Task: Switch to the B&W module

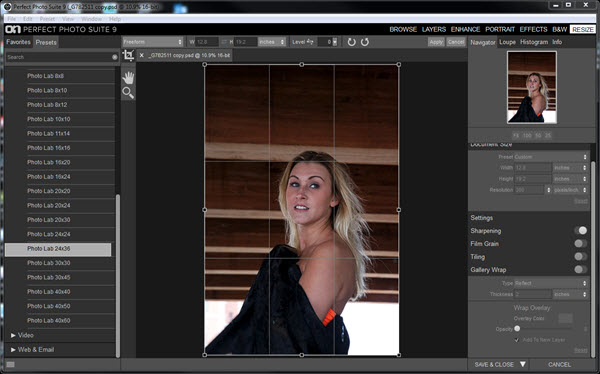Action: (559, 29)
